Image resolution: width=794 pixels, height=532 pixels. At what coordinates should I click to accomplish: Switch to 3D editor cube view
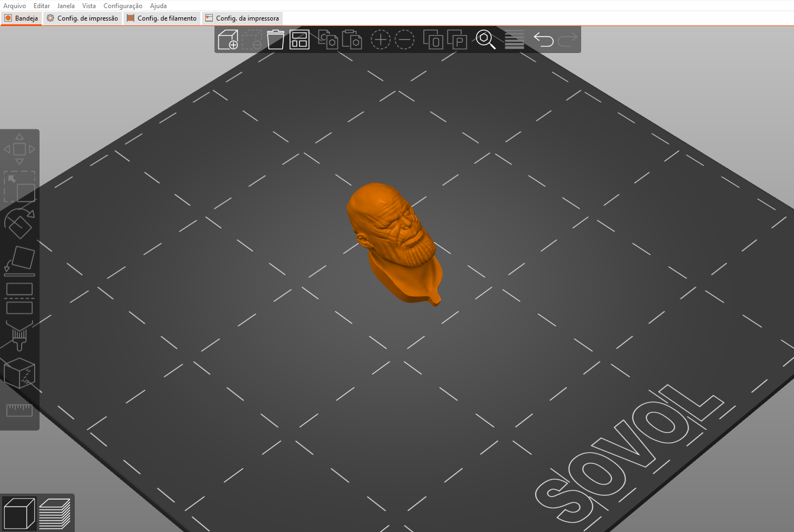[19, 514]
